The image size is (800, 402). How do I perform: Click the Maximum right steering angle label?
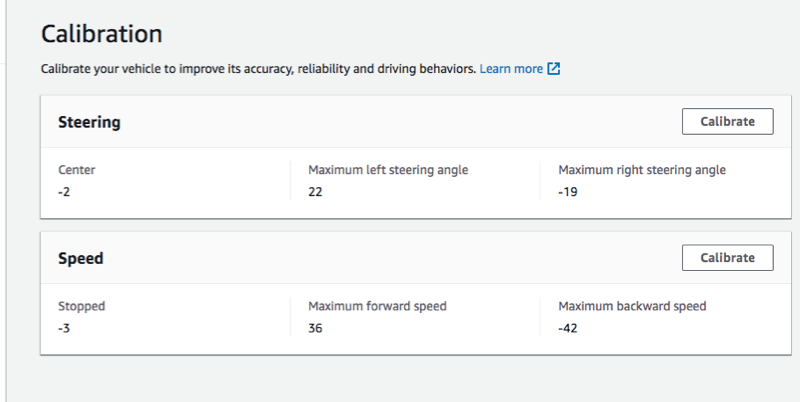642,170
